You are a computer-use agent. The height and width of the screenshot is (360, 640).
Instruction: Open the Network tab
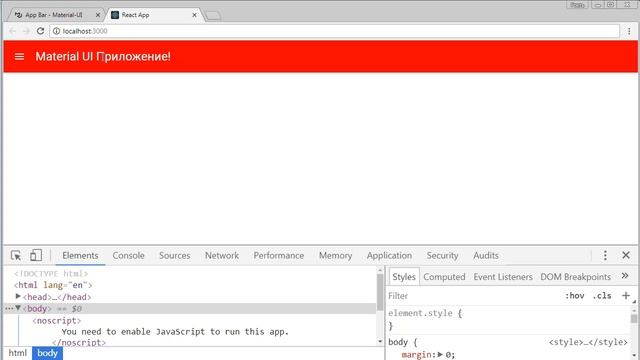[222, 256]
